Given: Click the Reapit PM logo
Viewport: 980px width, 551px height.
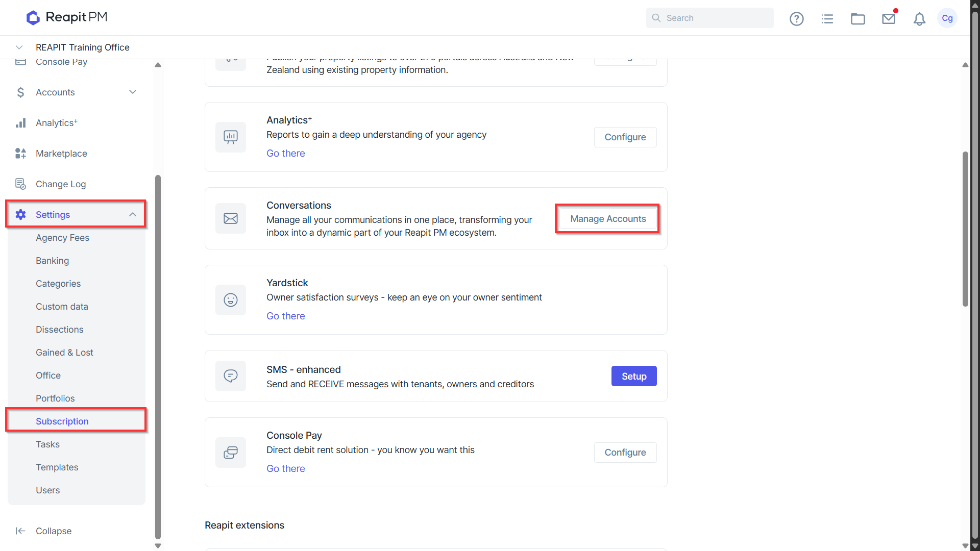Looking at the screenshot, I should (x=67, y=17).
